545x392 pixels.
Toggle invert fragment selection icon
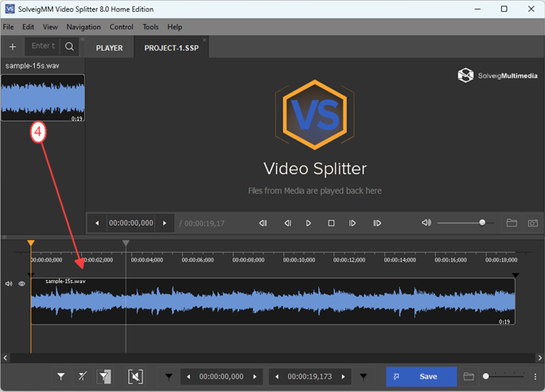click(103, 376)
